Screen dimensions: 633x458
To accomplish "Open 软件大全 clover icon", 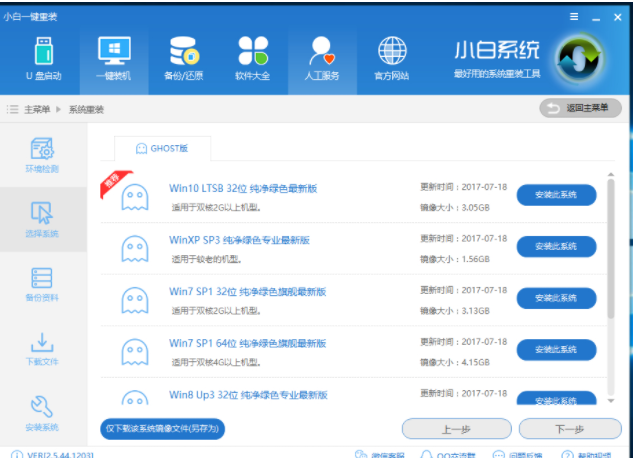I will pyautogui.click(x=253, y=51).
